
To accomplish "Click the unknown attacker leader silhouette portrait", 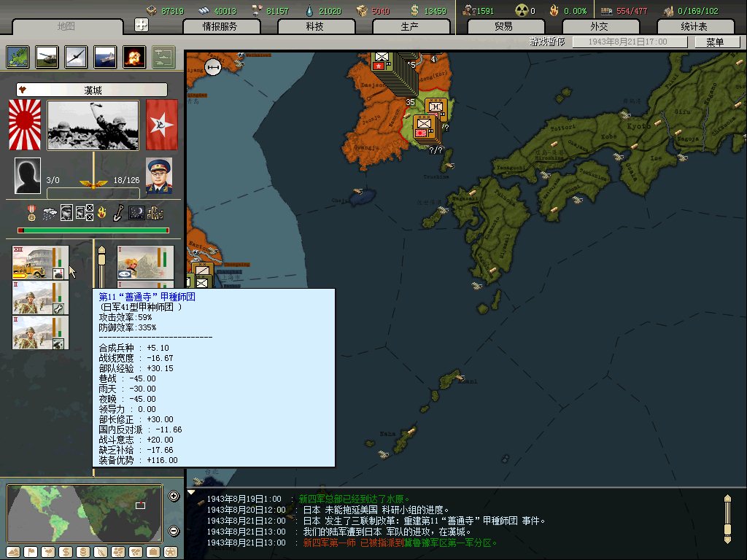I will click(27, 176).
